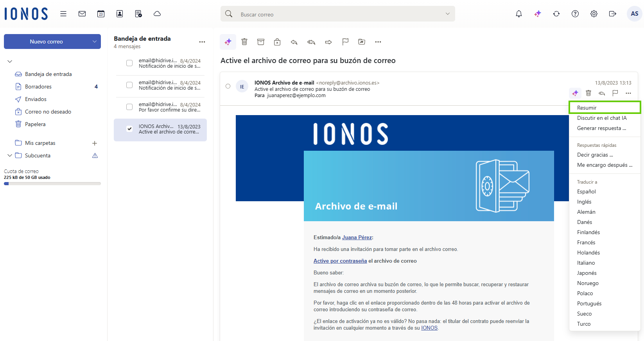The width and height of the screenshot is (644, 341).
Task: Open the Juana Pérez link
Action: click(357, 237)
